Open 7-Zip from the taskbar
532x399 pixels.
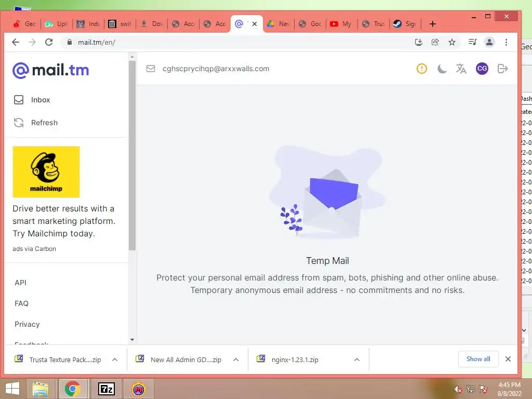click(106, 389)
